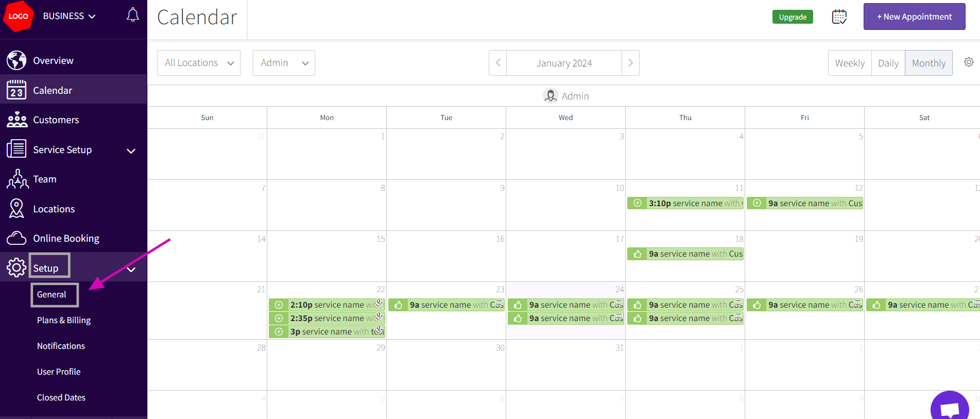Switch to Daily view
The width and height of the screenshot is (980, 419).
tap(888, 63)
